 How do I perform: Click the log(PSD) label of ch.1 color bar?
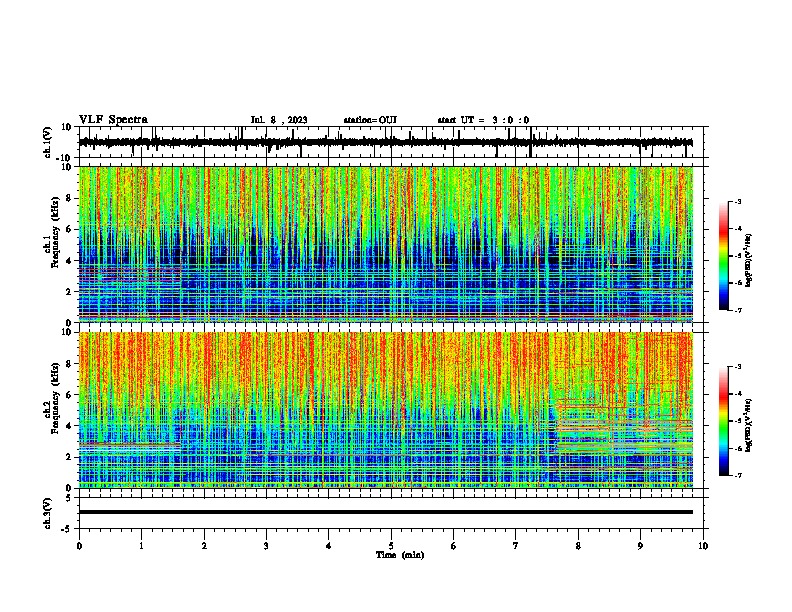point(749,261)
